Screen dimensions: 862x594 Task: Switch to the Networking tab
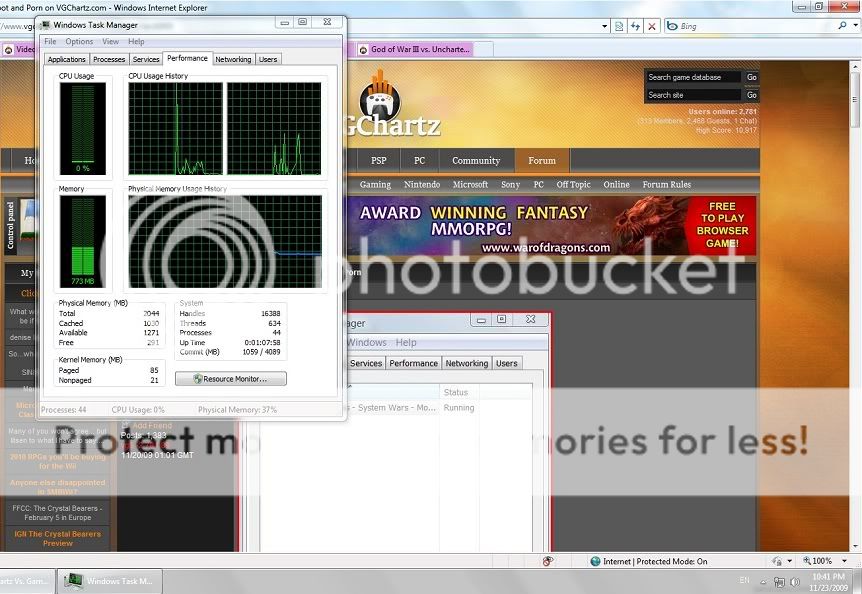233,59
